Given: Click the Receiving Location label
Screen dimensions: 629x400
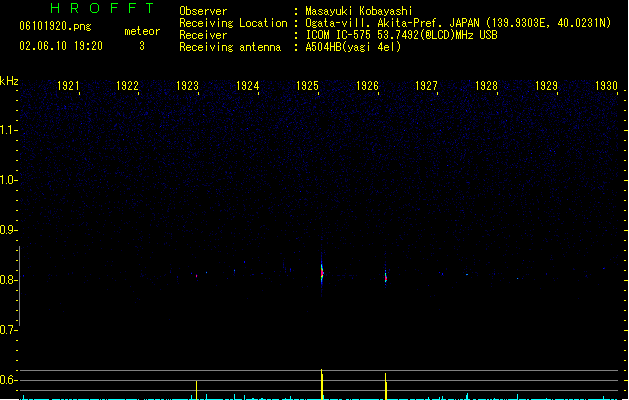Looking at the screenshot, I should [233, 23].
